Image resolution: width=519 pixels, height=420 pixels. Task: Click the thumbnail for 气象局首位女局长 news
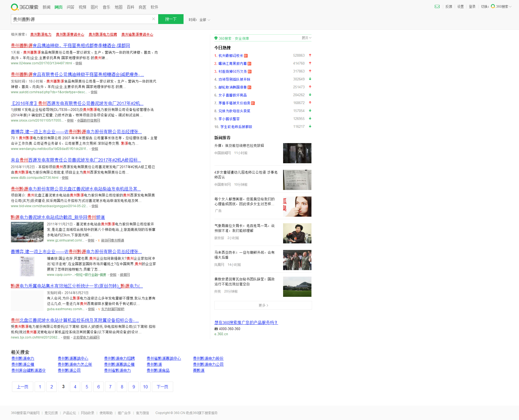(x=297, y=233)
